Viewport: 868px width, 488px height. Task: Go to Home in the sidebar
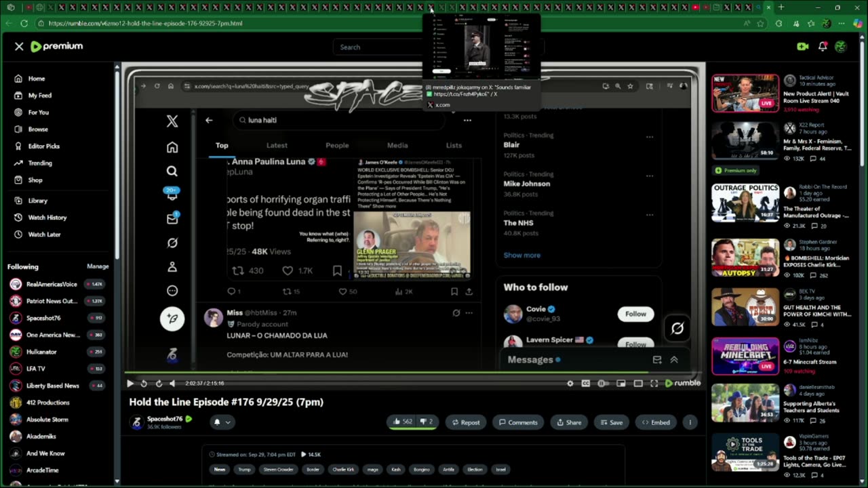[37, 79]
